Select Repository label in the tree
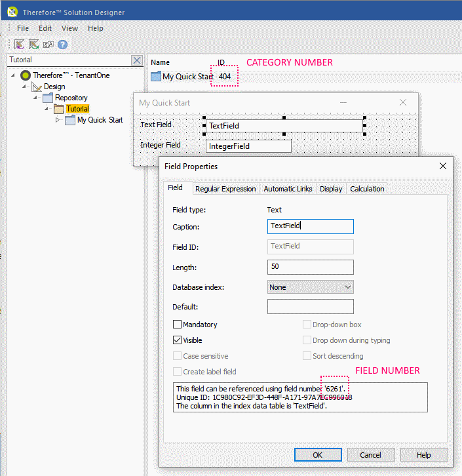The width and height of the screenshot is (462, 476). tap(71, 98)
